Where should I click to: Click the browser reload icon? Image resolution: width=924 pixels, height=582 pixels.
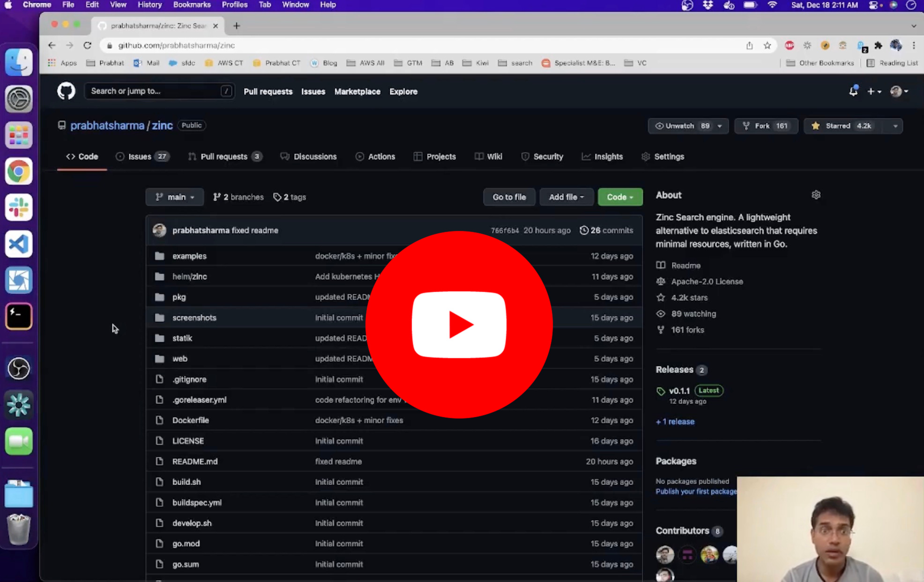coord(87,45)
